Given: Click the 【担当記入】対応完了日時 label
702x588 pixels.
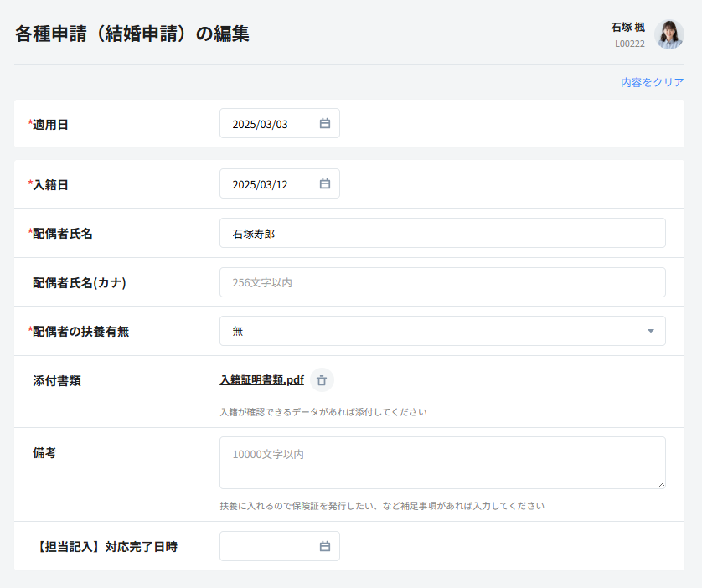Looking at the screenshot, I should pyautogui.click(x=105, y=547).
